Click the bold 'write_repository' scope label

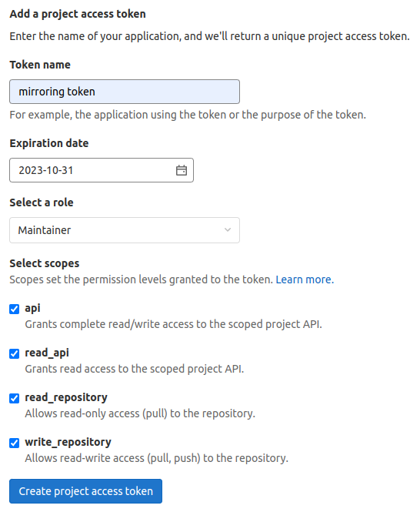[x=68, y=442]
